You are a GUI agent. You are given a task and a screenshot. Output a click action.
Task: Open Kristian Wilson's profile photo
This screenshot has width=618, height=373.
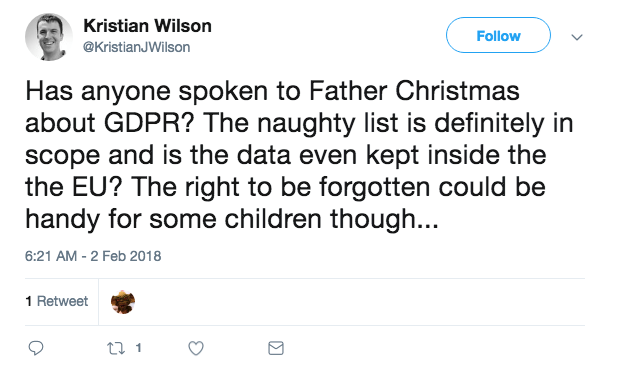pos(49,37)
